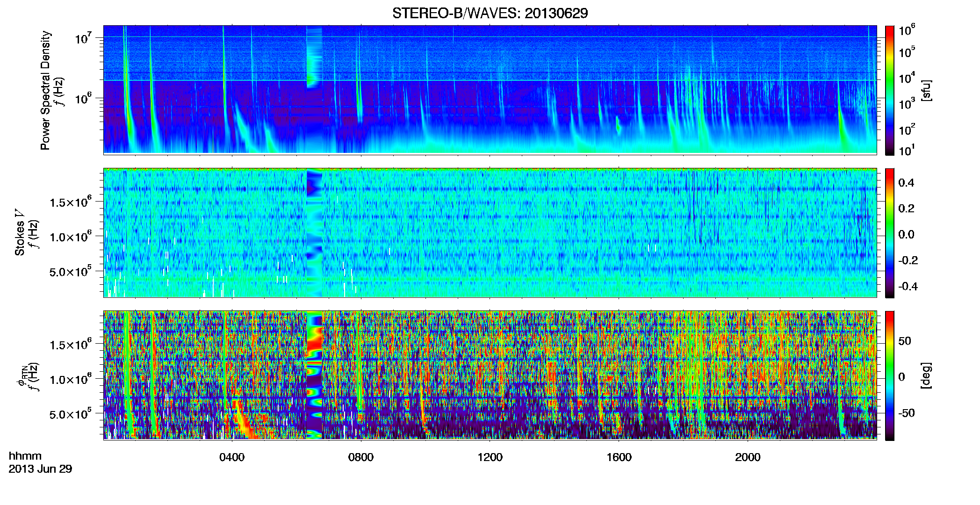The height and width of the screenshot is (505, 980).
Task: Click the power spectral density colorbar
Action: point(890,90)
